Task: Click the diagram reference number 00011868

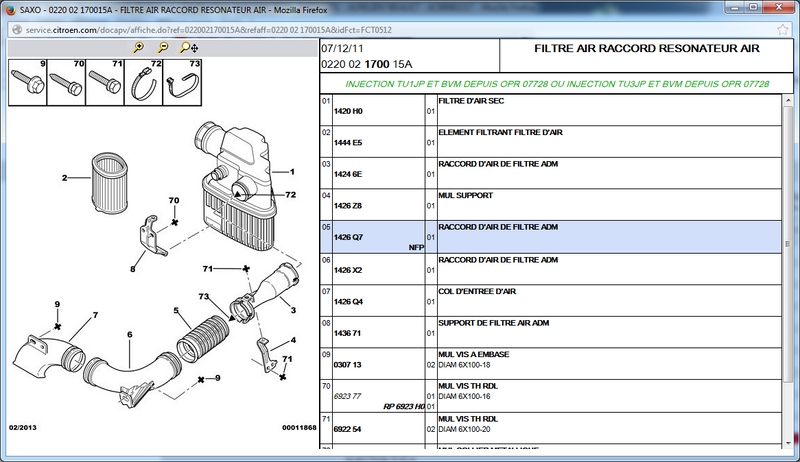Action: coord(299,427)
